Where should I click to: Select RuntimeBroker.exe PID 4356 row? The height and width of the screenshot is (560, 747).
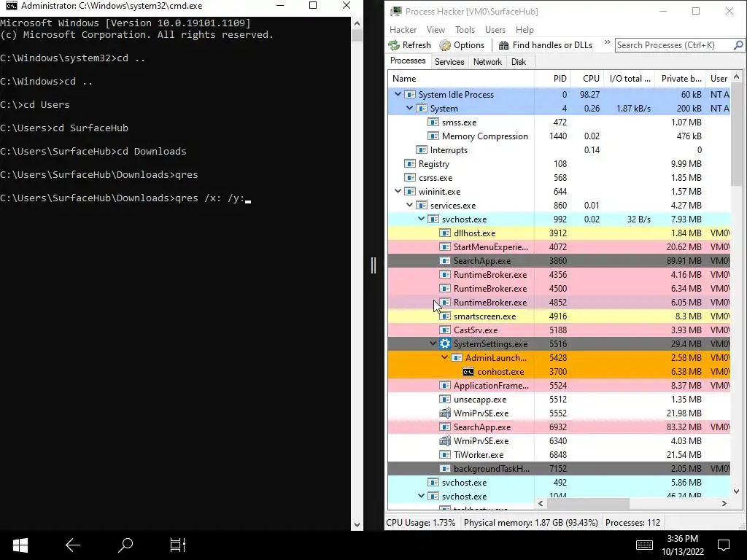tap(560, 275)
